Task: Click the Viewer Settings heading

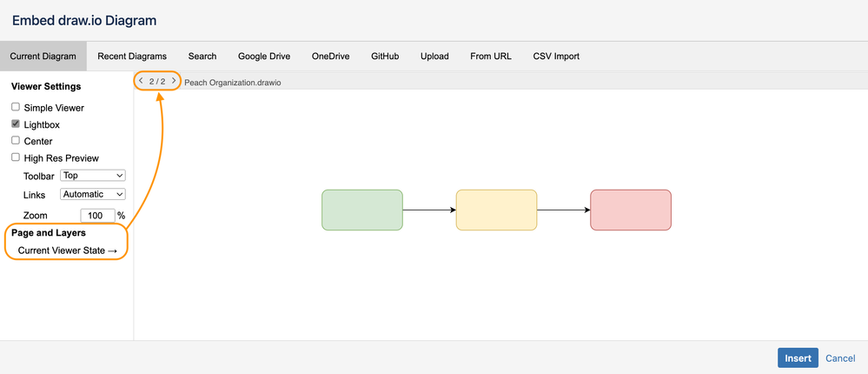Action: (46, 86)
